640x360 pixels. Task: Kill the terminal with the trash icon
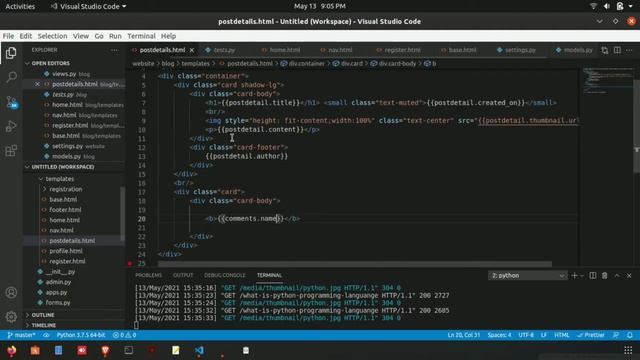(604, 276)
